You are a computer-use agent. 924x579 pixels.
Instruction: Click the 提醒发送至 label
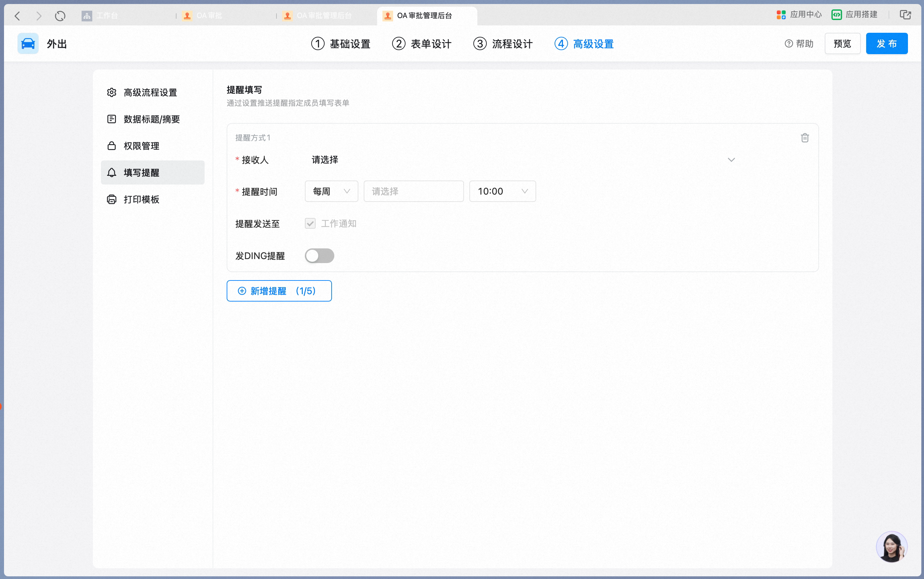coord(257,224)
